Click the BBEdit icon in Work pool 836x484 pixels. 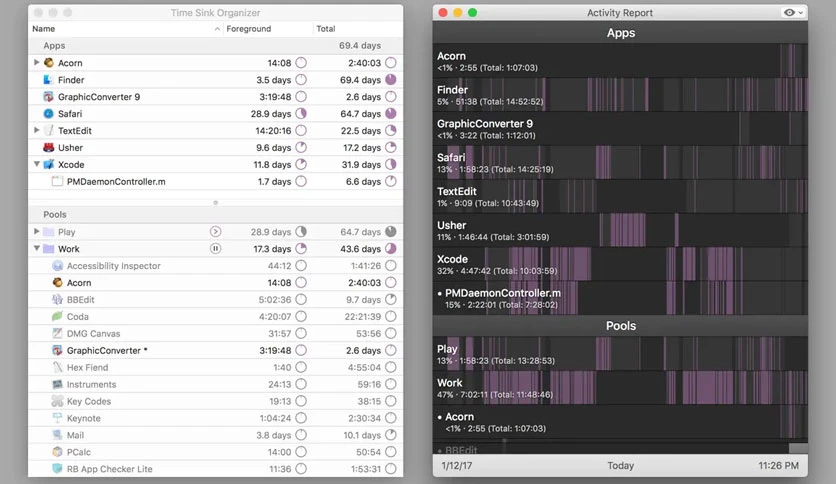pos(58,300)
